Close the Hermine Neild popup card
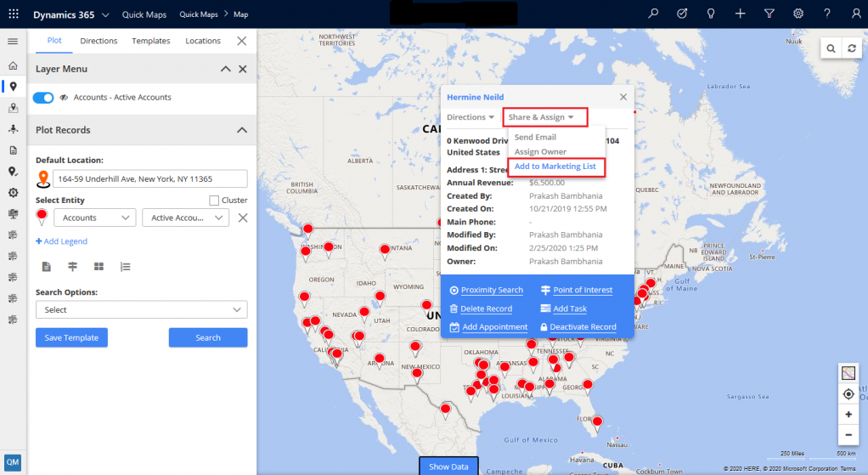Viewport: 868px width, 475px height. (x=623, y=97)
